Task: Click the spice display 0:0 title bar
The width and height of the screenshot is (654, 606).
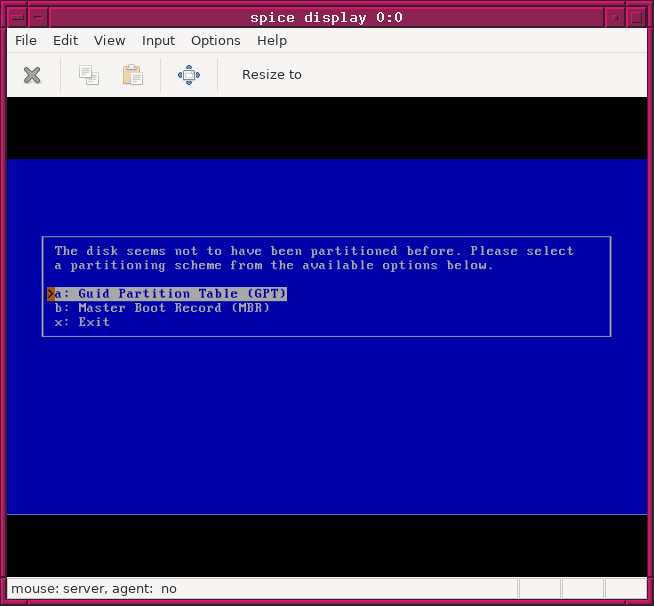Action: pos(327,17)
